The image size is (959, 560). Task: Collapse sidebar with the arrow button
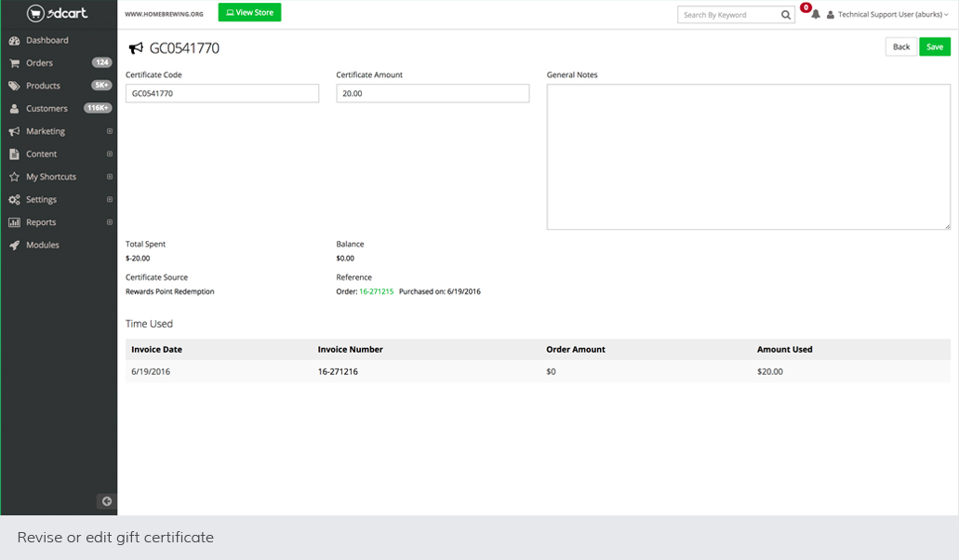tap(106, 501)
